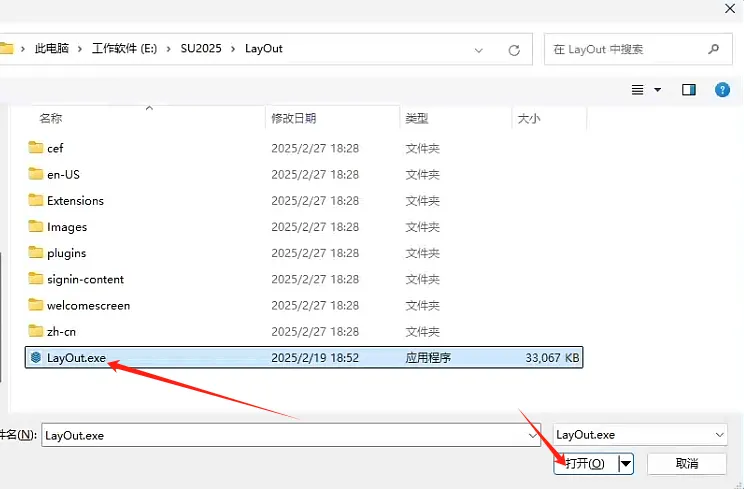Select the plugins folder name
The width and height of the screenshot is (744, 489).
(x=66, y=253)
